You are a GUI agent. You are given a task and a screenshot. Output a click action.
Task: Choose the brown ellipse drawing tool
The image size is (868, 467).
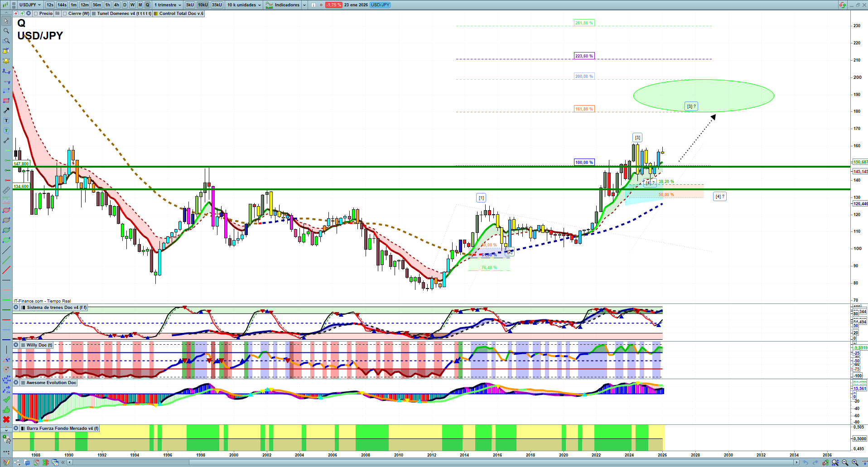coord(6,220)
